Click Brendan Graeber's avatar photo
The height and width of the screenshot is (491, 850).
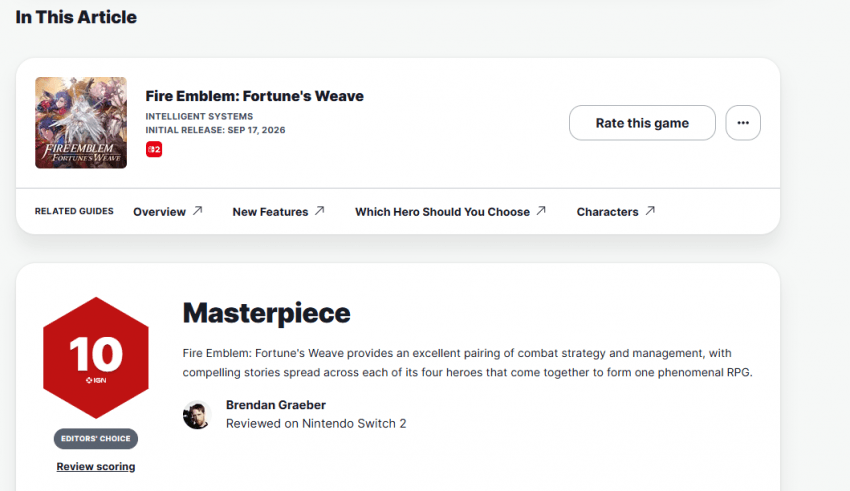pos(197,415)
